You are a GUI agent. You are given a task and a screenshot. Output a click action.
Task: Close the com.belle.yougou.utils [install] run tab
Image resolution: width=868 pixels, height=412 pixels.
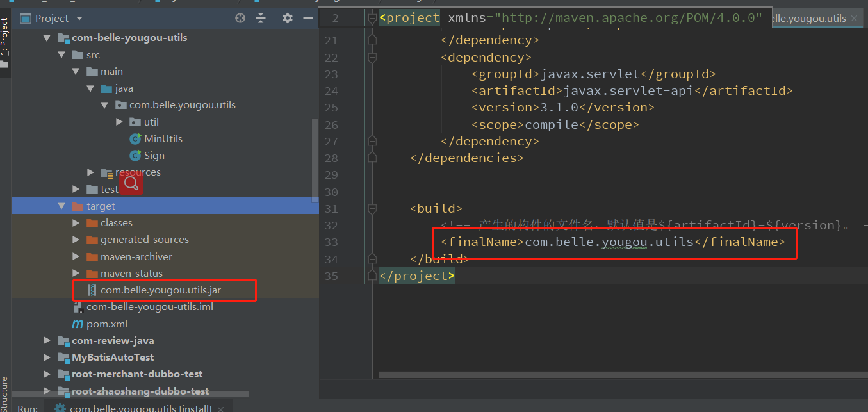(221, 408)
